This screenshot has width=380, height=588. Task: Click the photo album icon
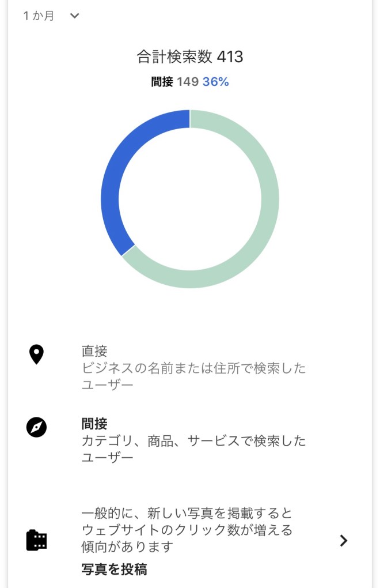[37, 540]
